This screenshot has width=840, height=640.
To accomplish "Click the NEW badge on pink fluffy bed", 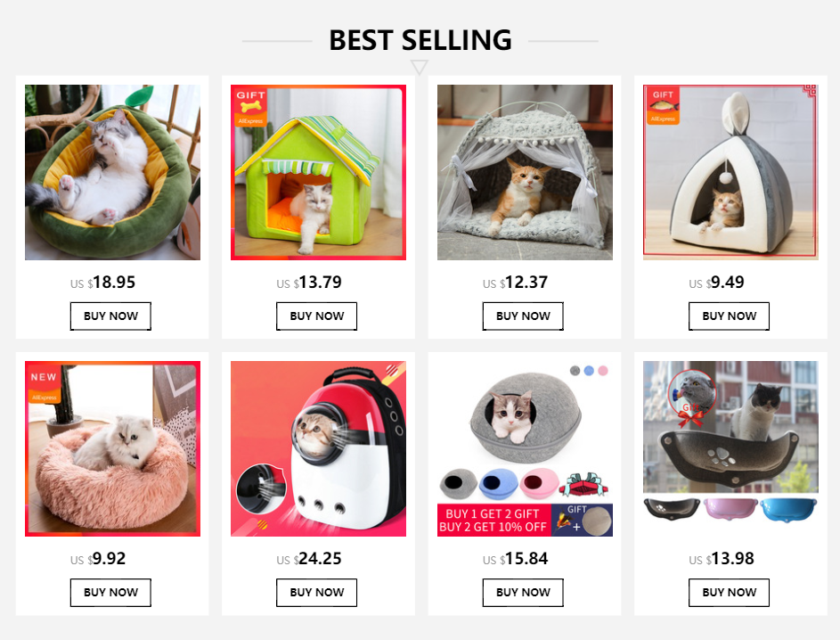I will coord(44,384).
